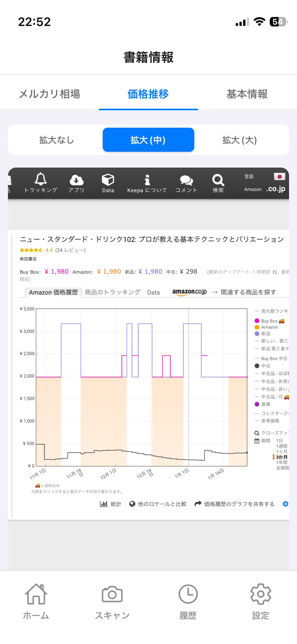
Task: Open 商品のトラッキング tab
Action: (x=112, y=292)
